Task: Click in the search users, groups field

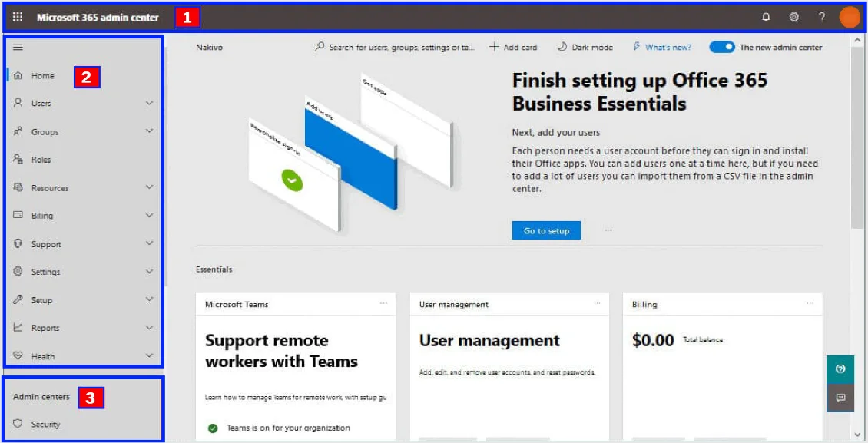Action: [395, 47]
